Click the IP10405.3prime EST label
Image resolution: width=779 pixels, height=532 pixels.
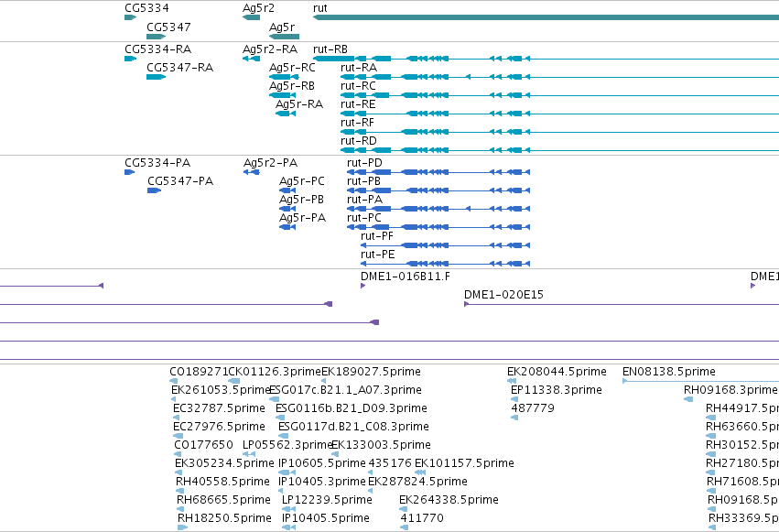(x=322, y=482)
